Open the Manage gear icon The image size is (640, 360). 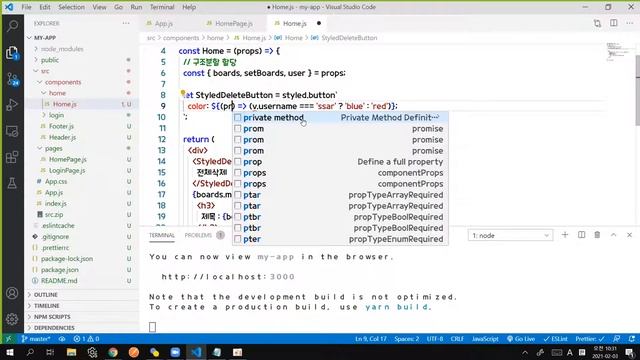tap(12, 319)
